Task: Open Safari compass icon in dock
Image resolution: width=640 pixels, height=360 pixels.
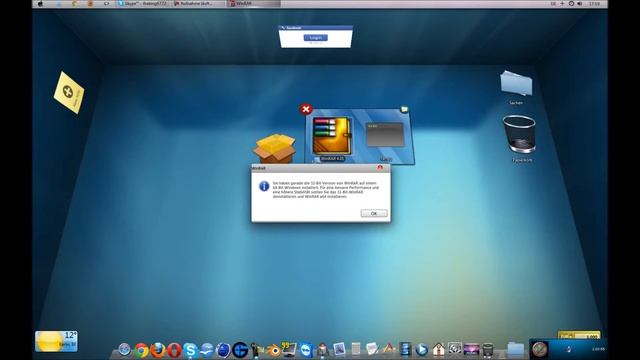Action: tap(124, 349)
